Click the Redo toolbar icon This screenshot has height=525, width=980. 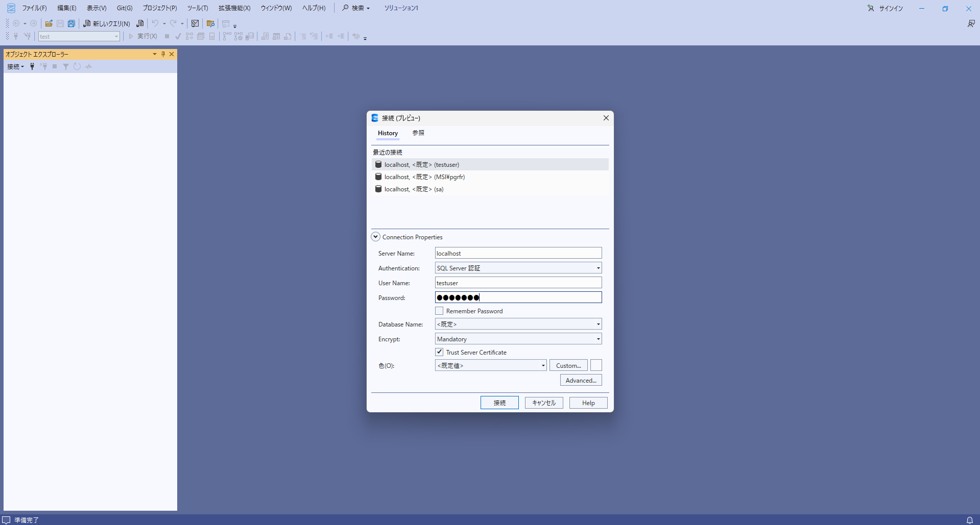coord(174,23)
